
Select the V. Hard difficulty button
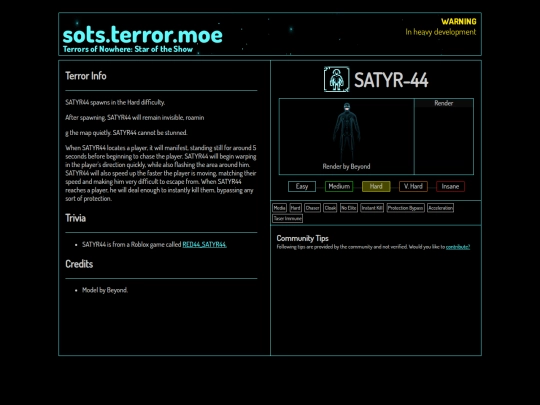413,186
